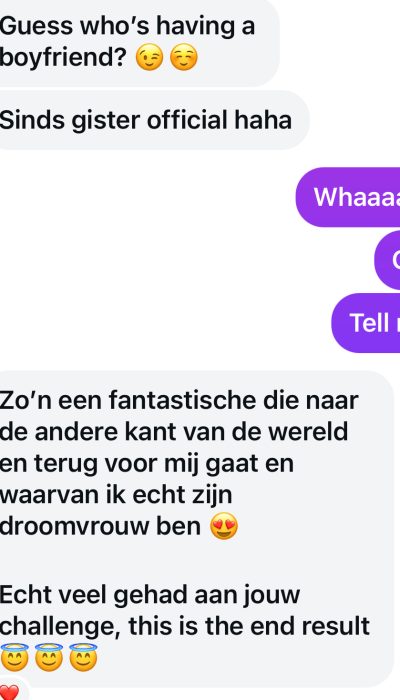Tap the word 'boyfriend?' in first message
Image resolution: width=400 pixels, height=700 pixels.
(x=63, y=58)
